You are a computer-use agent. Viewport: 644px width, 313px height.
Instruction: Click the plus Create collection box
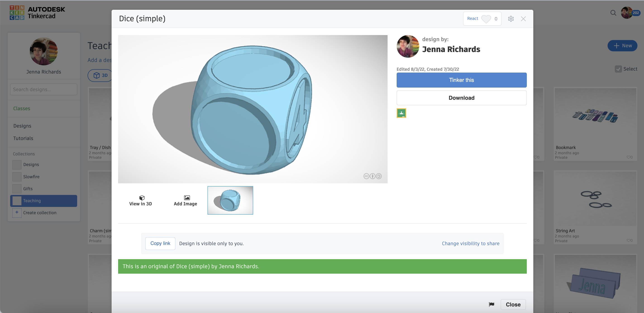17,213
